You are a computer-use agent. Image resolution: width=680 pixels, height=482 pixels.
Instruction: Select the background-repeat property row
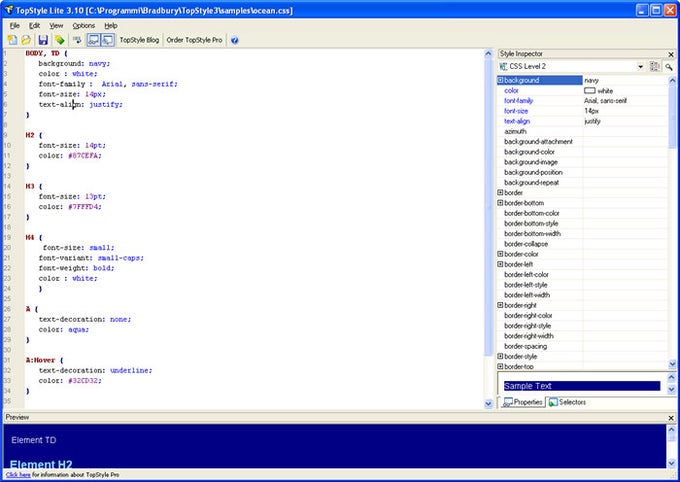[583, 183]
